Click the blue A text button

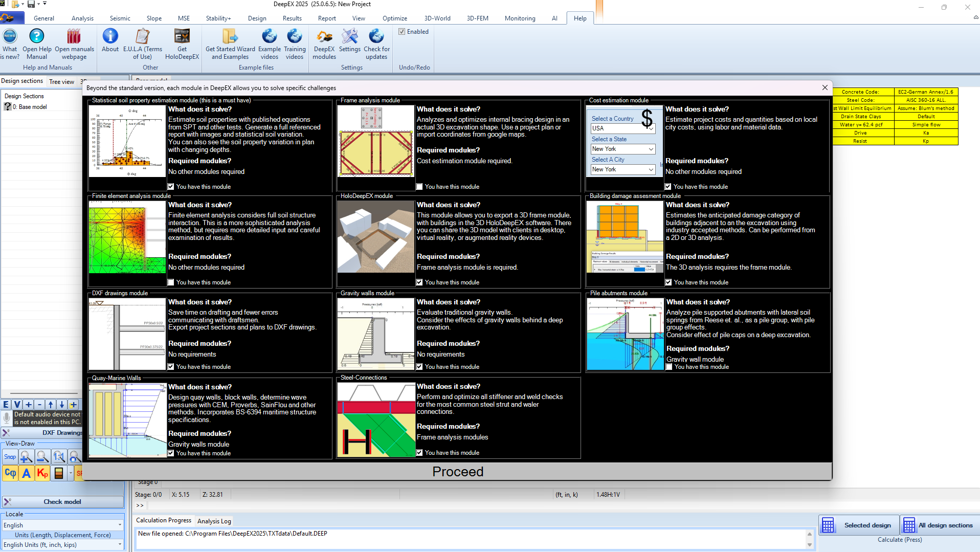(27, 473)
